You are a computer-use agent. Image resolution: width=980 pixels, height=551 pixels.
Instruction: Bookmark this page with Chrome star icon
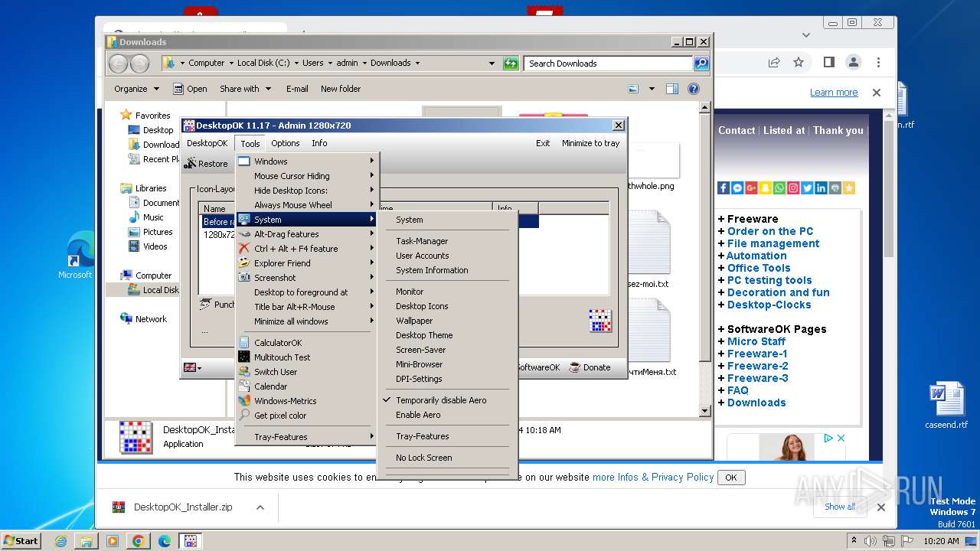[x=799, y=62]
